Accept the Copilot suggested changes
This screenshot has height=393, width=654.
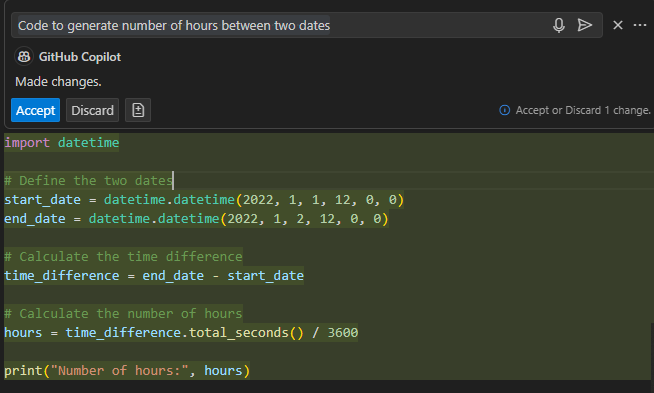[x=35, y=110]
